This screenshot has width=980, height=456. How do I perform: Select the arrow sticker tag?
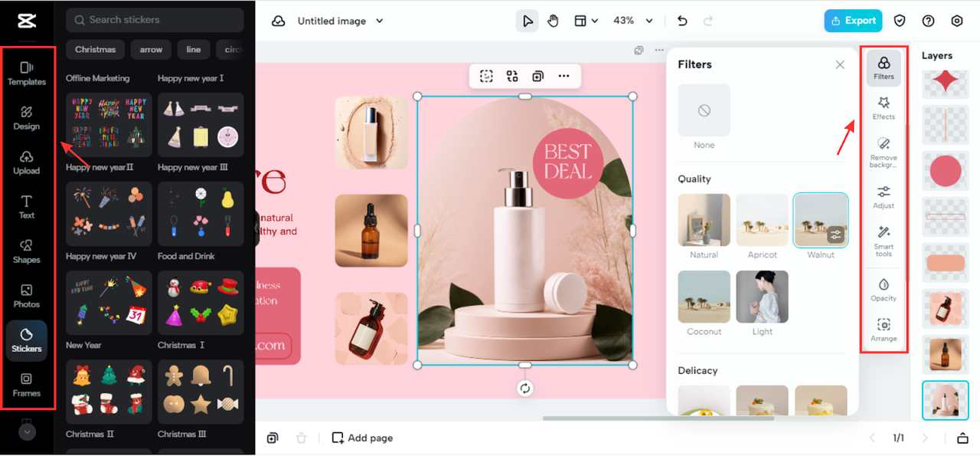(x=151, y=49)
